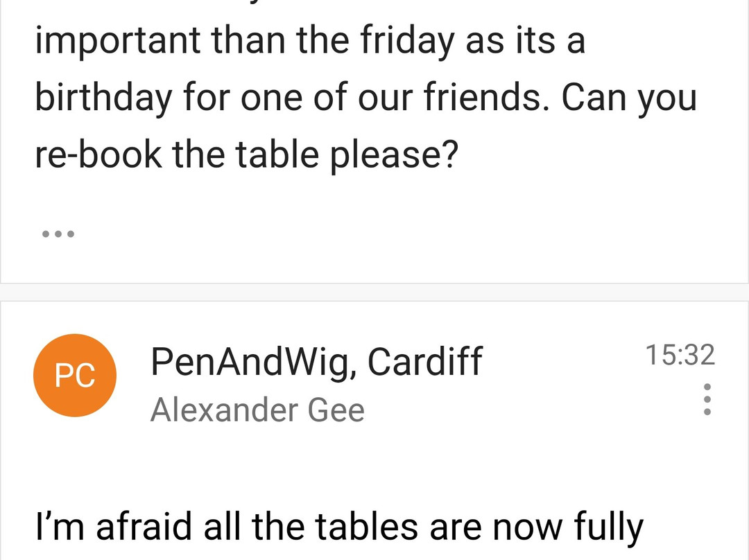Tap the line "re-book the table please?"

[247, 154]
